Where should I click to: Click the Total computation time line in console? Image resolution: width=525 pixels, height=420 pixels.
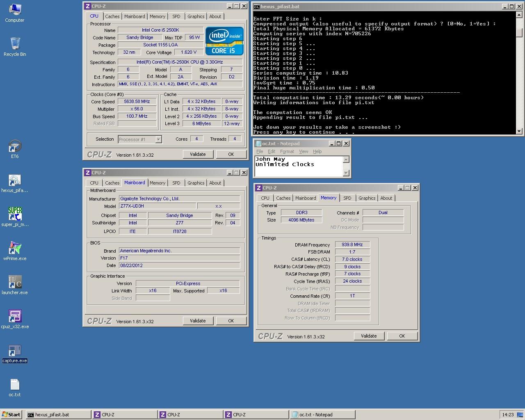338,98
